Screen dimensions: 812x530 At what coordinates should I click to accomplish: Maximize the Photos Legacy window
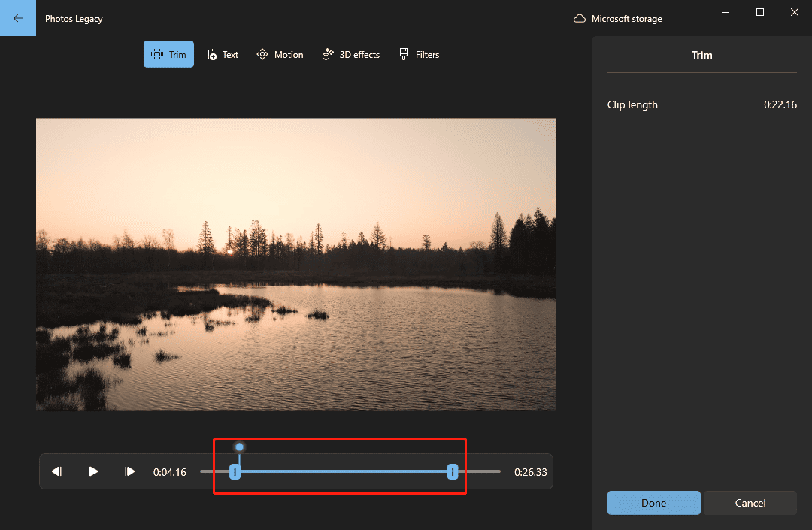coord(759,13)
